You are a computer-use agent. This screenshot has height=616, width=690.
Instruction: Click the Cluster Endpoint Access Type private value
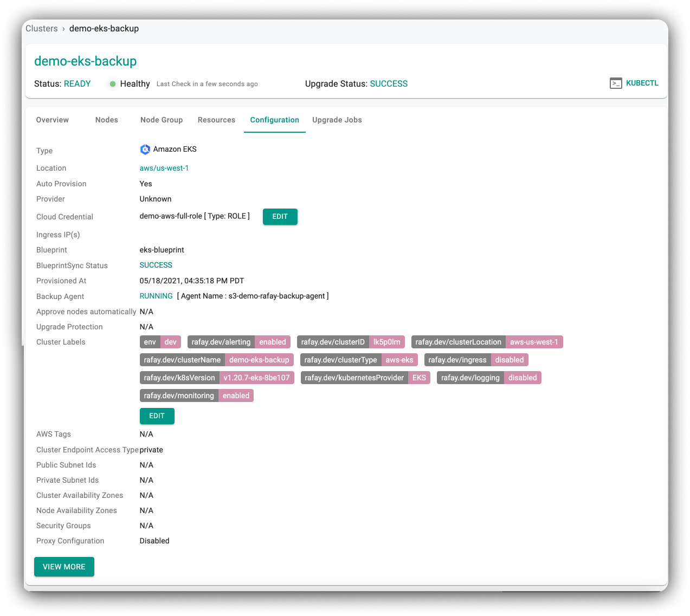click(151, 450)
